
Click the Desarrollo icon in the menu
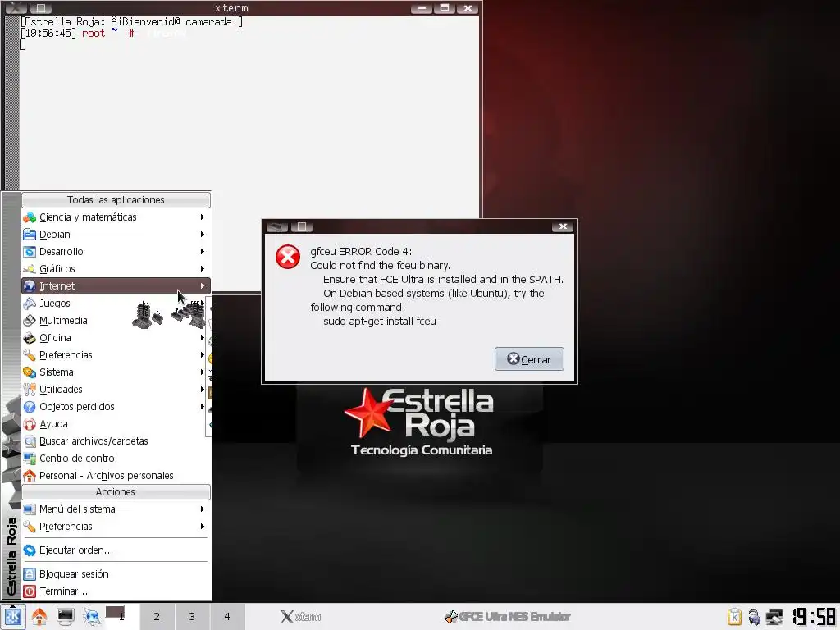(x=30, y=252)
